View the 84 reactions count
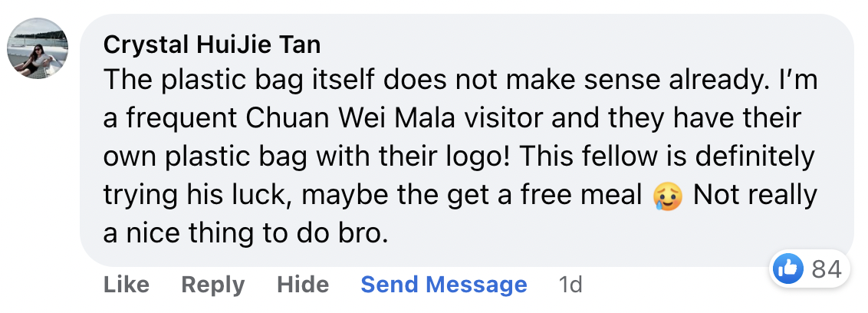Viewport: 868px width, 313px height. (x=827, y=270)
